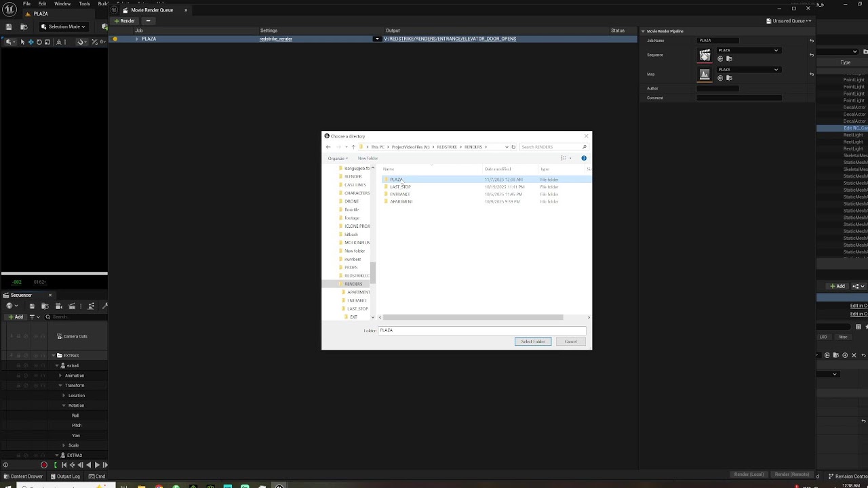Collapse the Movie Render Pipeline section
Screen dimensions: 868x488
[643, 31]
